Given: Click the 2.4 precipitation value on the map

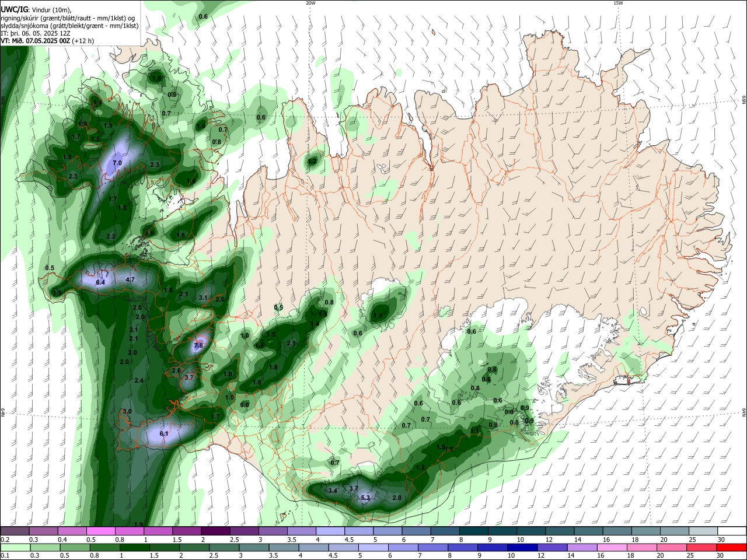Looking at the screenshot, I should pos(139,380).
